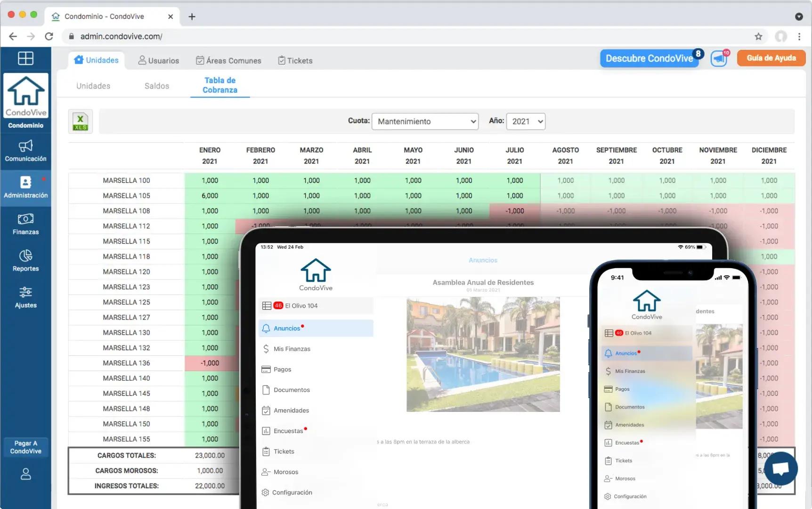This screenshot has height=509, width=812.
Task: Open Anuncios in phone menu
Action: (647, 353)
